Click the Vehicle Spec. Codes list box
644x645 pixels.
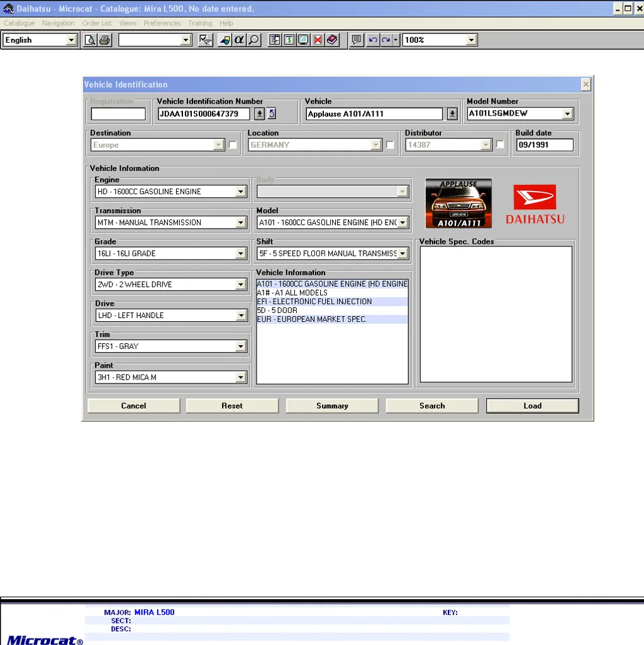pos(496,314)
